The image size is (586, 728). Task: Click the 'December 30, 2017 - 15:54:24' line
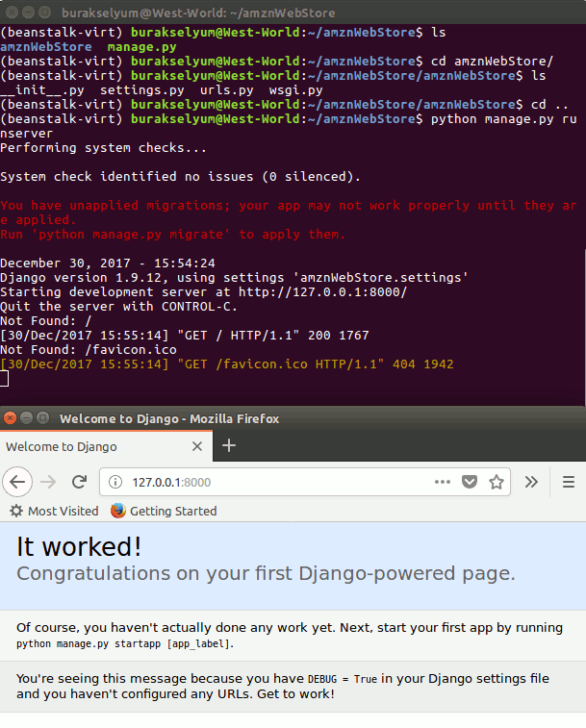(108, 264)
